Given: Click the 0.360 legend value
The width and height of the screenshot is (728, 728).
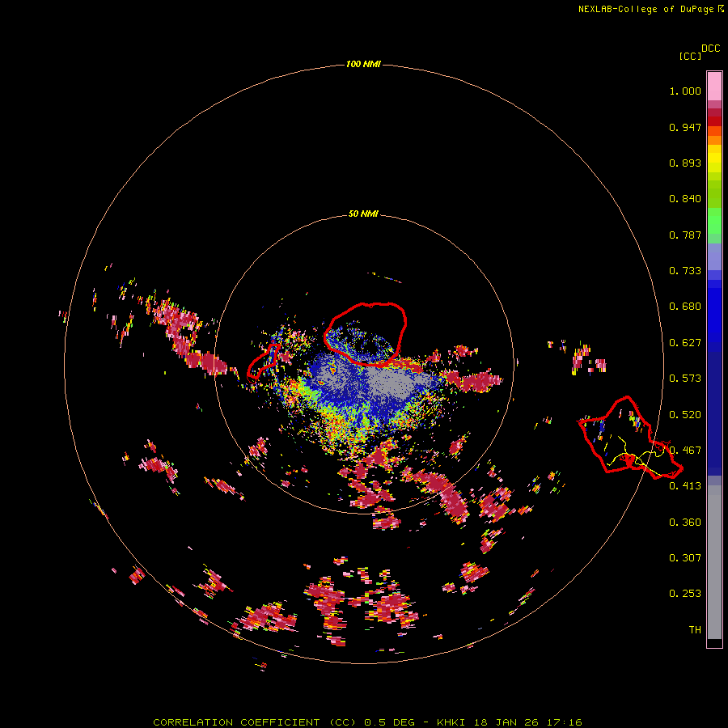Looking at the screenshot, I should pyautogui.click(x=685, y=523).
